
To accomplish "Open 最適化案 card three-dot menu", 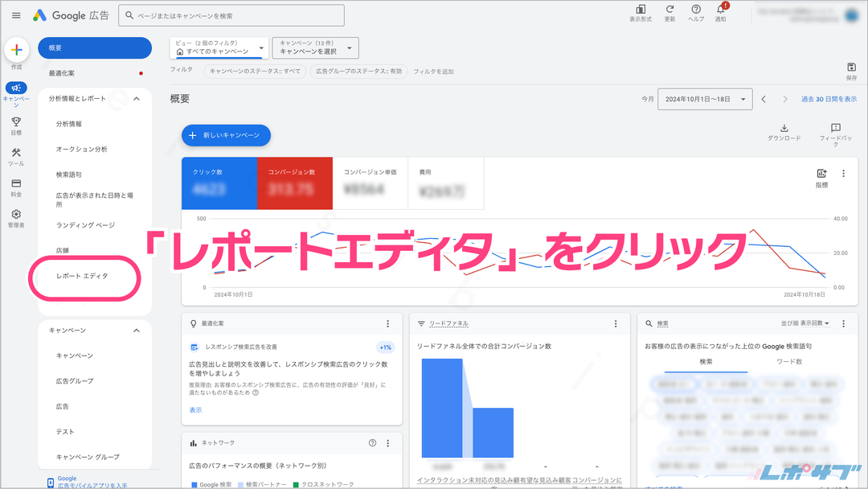I will coord(387,324).
